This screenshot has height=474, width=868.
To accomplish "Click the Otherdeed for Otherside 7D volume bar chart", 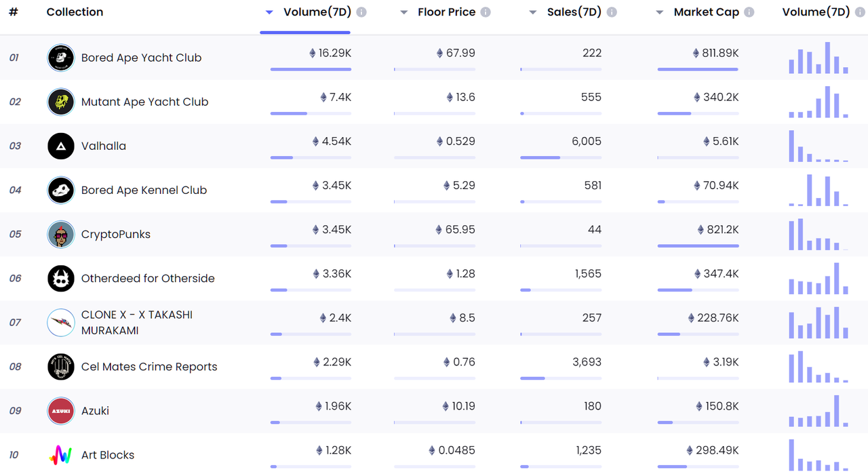I will coord(818,278).
